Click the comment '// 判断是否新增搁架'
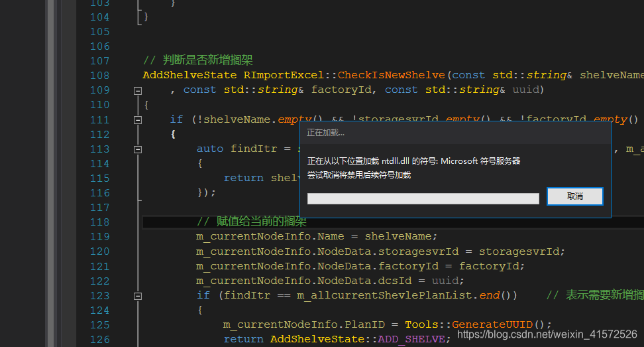This screenshot has height=347, width=644. point(197,60)
